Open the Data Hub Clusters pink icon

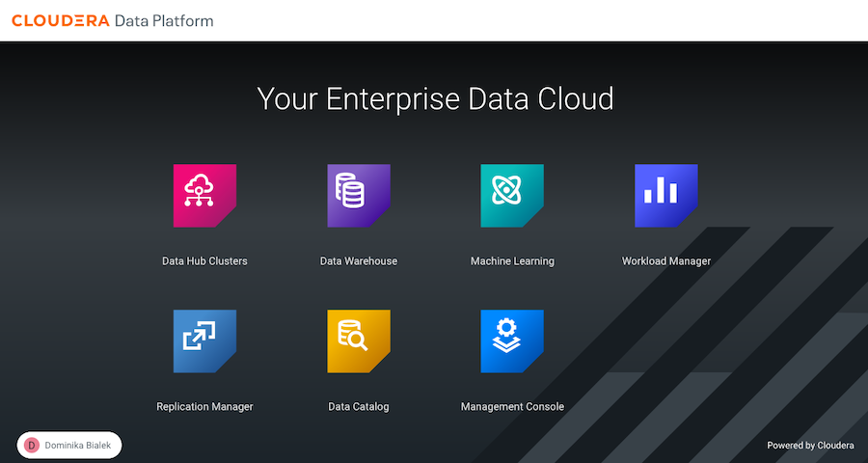204,196
